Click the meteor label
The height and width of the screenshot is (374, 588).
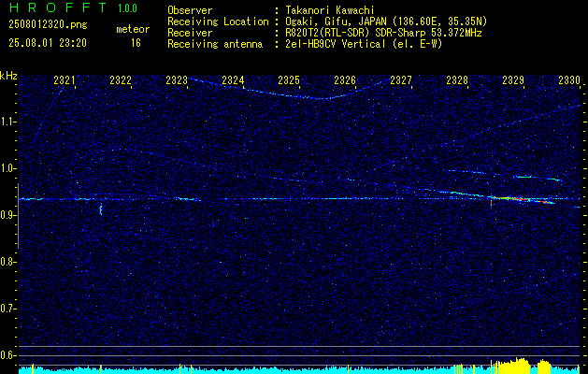[133, 29]
